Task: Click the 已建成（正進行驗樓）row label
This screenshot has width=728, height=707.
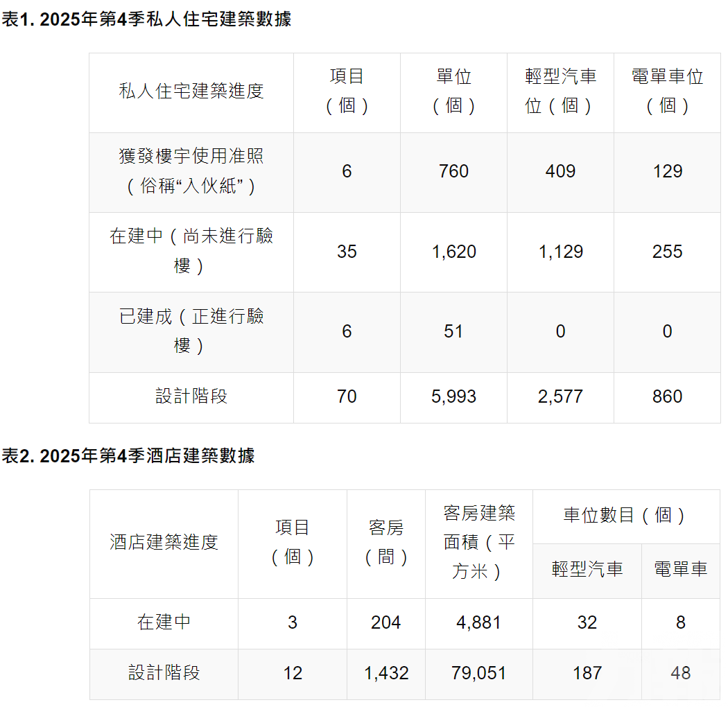Action: click(191, 331)
